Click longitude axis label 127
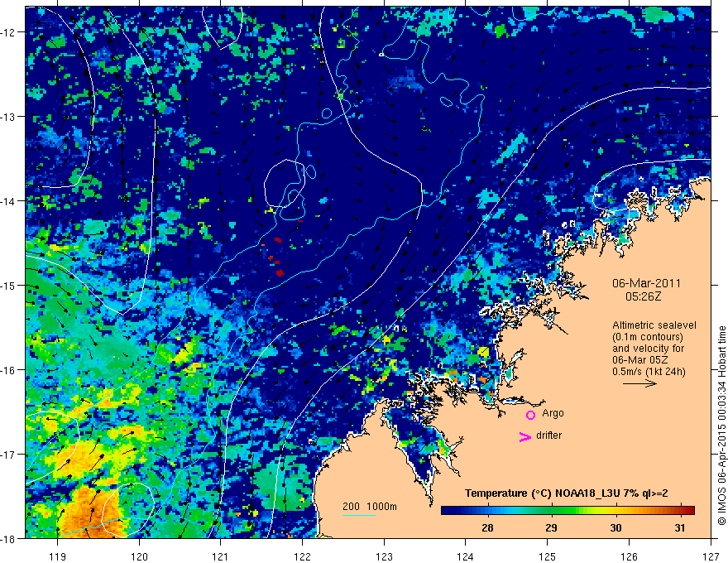728x563 pixels. pos(711,556)
